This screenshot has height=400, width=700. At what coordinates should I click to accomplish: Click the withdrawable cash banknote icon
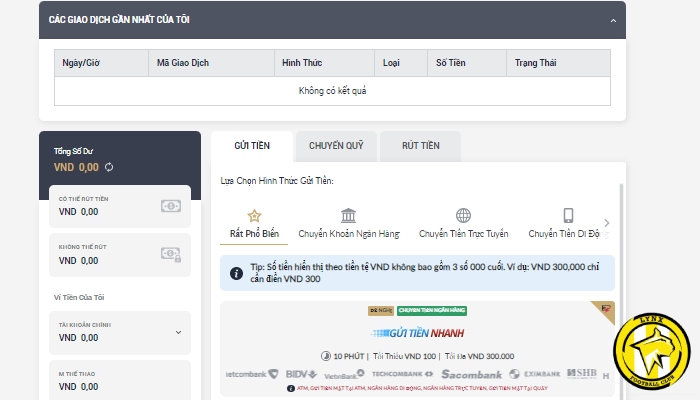point(171,206)
